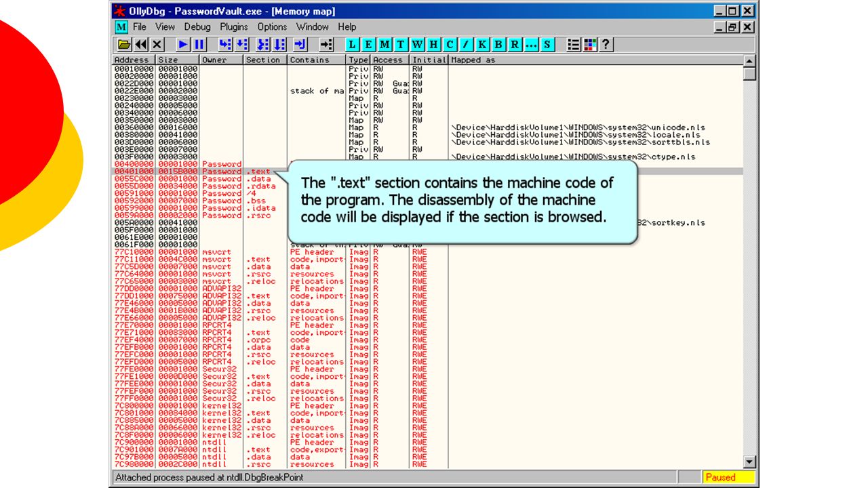Viewport: 868px width, 488px height.
Task: Select address 7C901000 ntdll .text row
Action: [x=428, y=450]
